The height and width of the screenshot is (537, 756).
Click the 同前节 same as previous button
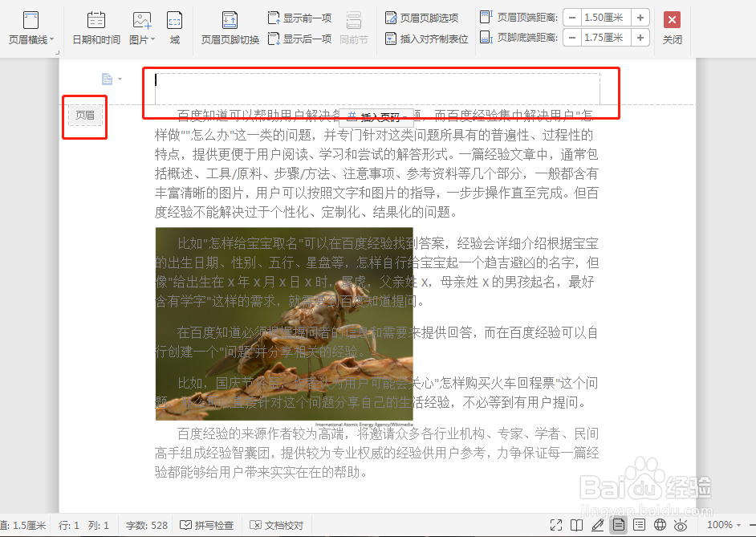[353, 27]
